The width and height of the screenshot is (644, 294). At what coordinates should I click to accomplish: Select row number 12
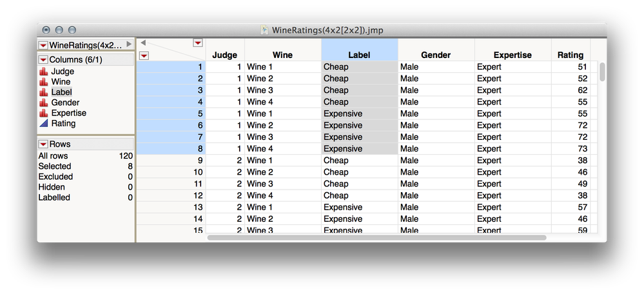(171, 195)
